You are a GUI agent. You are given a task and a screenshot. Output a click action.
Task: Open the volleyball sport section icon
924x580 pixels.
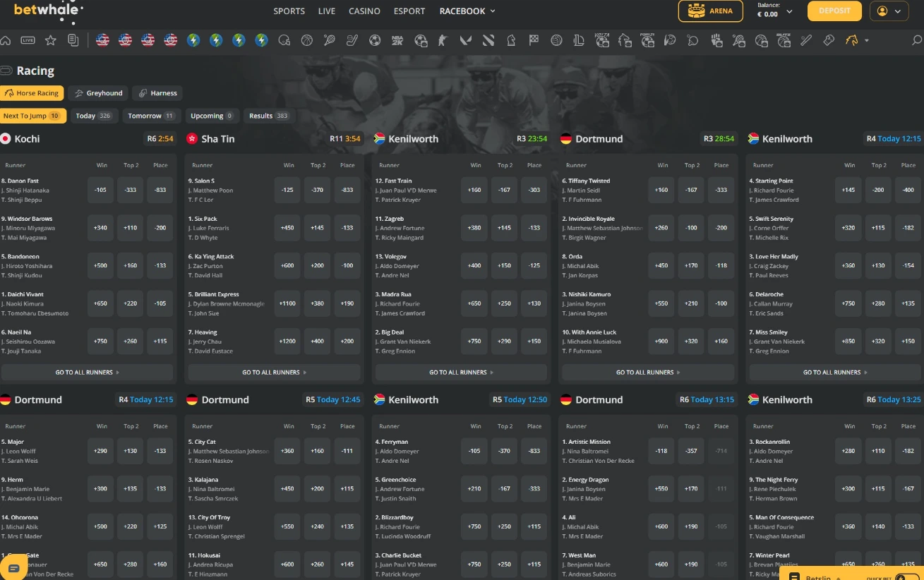coord(557,40)
